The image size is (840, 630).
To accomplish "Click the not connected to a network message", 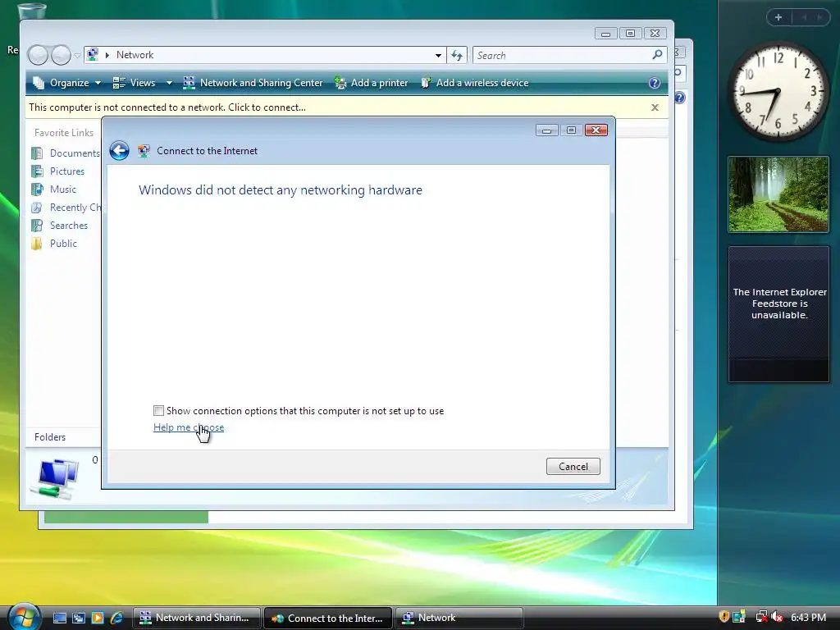I will pos(167,107).
